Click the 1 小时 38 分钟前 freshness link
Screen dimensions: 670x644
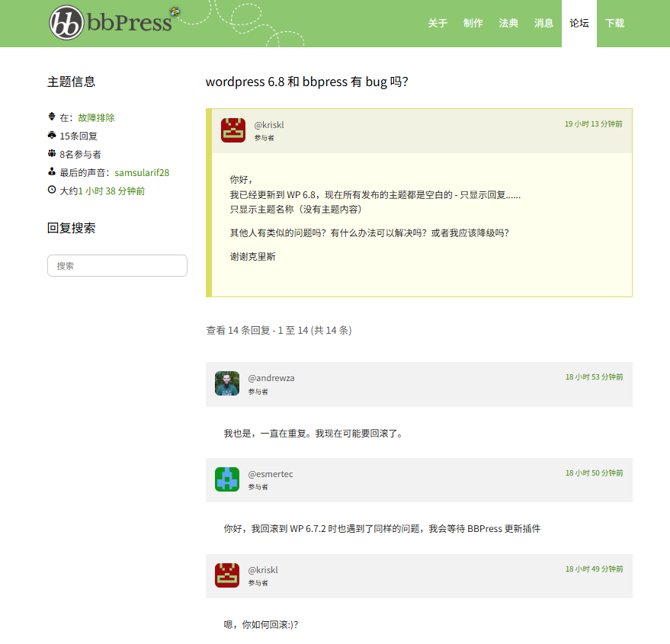click(111, 191)
